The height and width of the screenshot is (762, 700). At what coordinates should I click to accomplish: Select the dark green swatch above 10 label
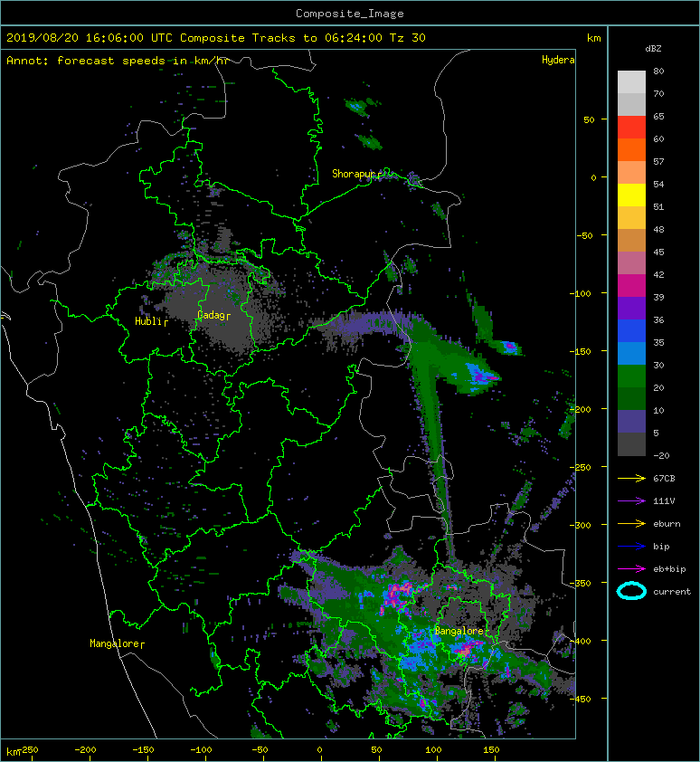point(631,398)
